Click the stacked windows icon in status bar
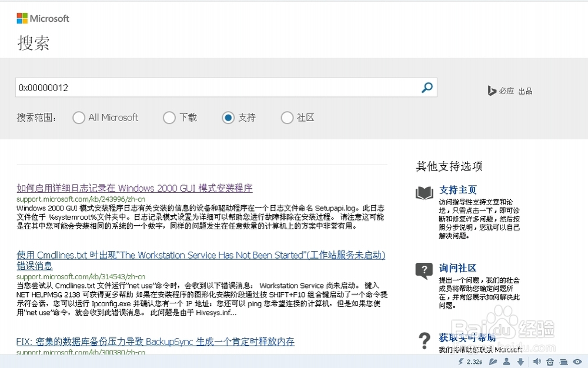The image size is (588, 368). (563, 362)
